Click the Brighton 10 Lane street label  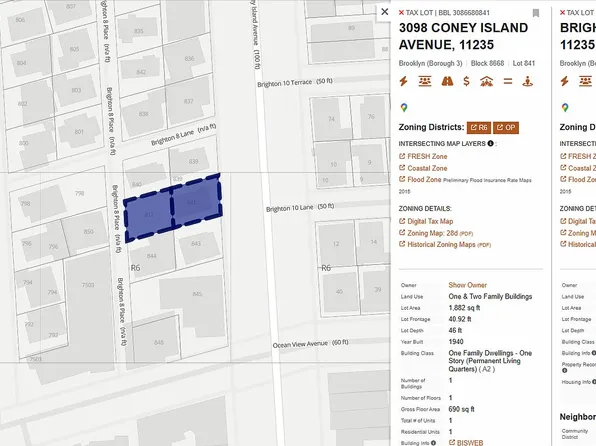[x=300, y=208]
